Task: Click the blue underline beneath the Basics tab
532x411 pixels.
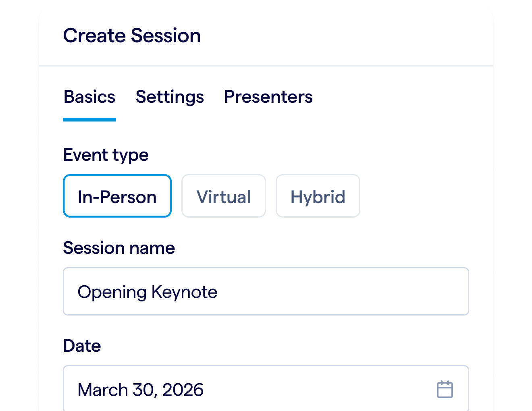Action: 89,120
